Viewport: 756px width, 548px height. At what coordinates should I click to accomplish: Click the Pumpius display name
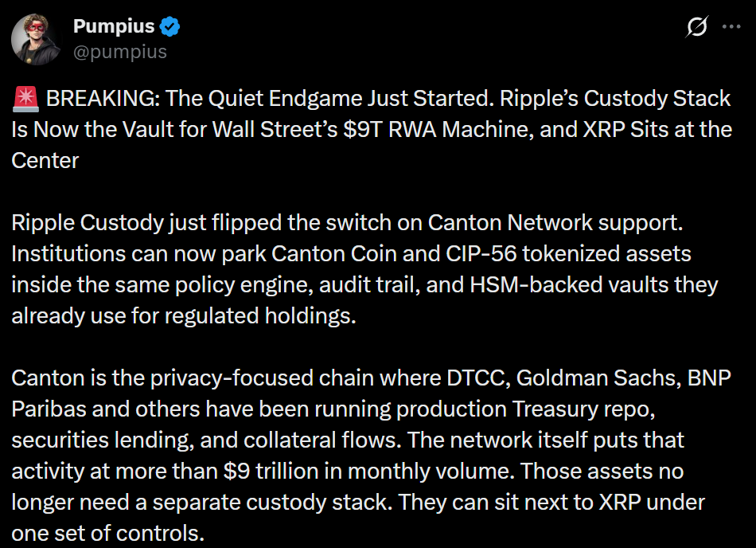(x=114, y=26)
